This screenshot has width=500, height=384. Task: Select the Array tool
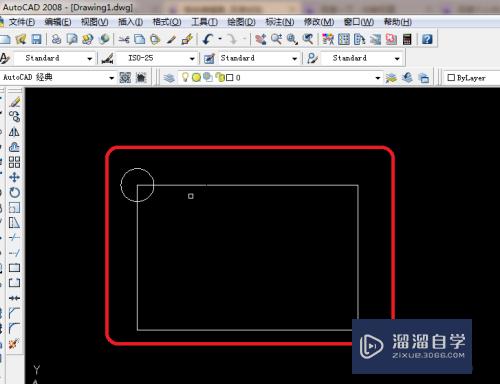pyautogui.click(x=15, y=162)
